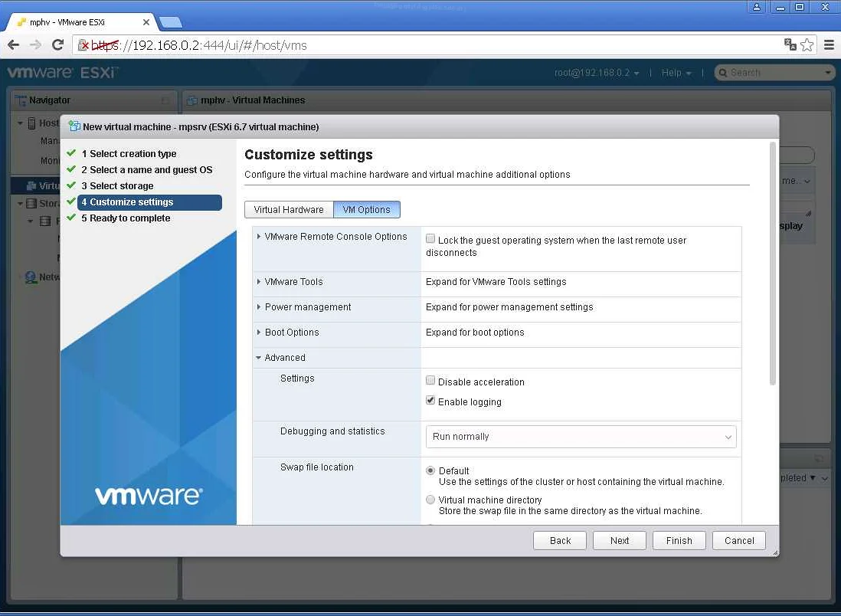Uncheck the Enable logging option

coord(430,400)
